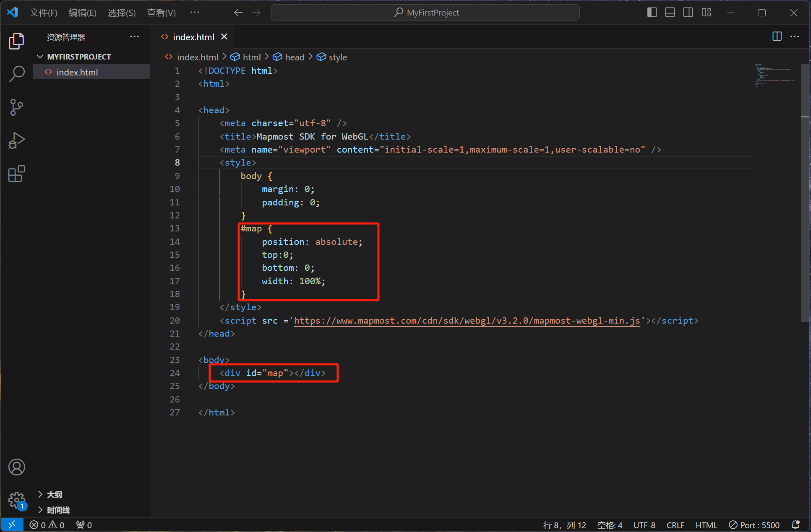The image size is (811, 532).
Task: Click the code minimap preview
Action: pos(775,75)
